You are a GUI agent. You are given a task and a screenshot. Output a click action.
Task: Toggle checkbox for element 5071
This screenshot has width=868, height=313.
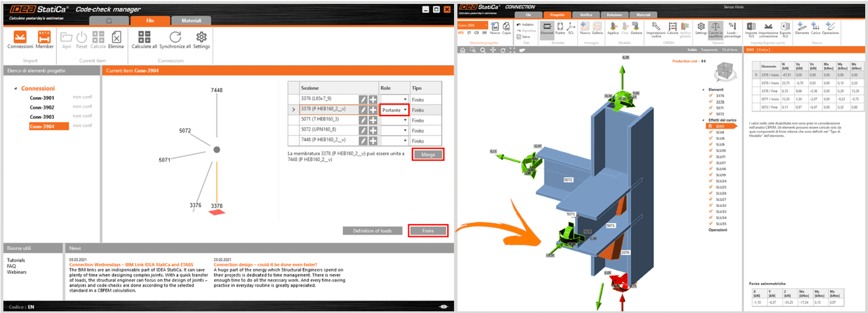click(x=710, y=108)
